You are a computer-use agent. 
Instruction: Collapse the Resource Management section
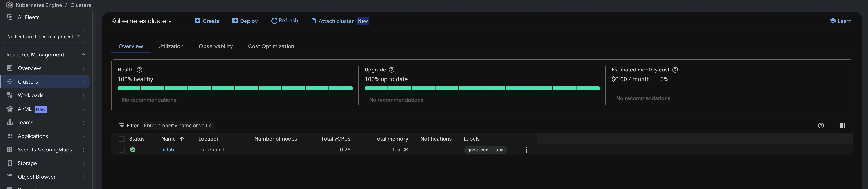click(84, 55)
